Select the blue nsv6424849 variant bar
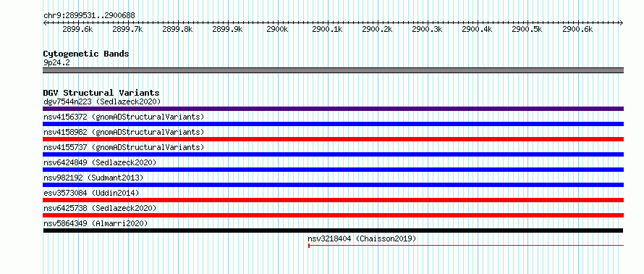Viewport: 644px width, 274px height. point(333,170)
